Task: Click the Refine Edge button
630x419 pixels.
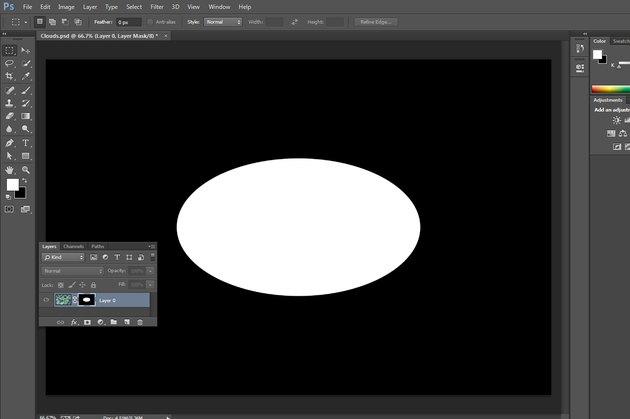Action: point(376,22)
